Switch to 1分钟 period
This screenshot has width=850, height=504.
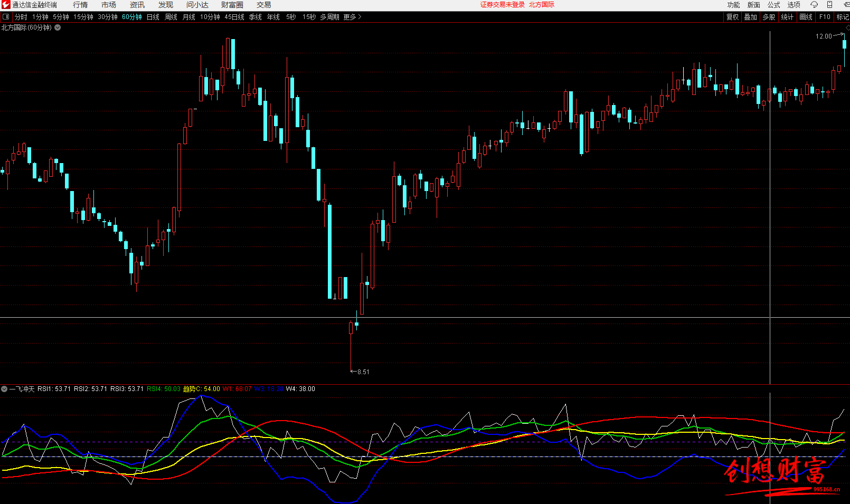(40, 17)
